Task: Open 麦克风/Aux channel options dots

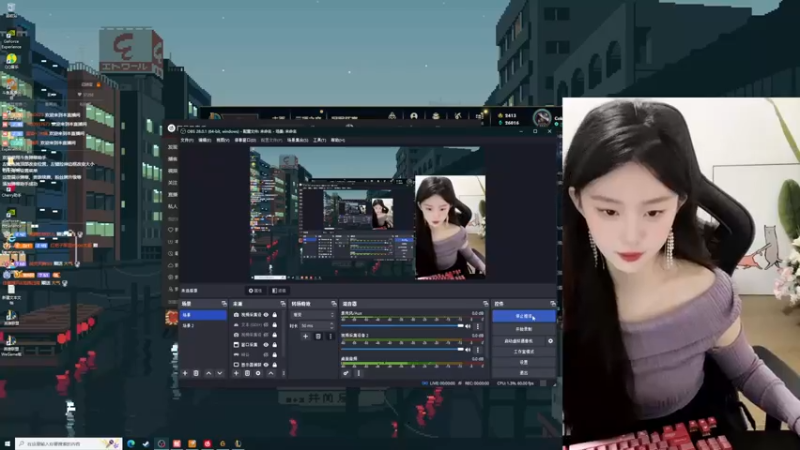Action: click(478, 326)
